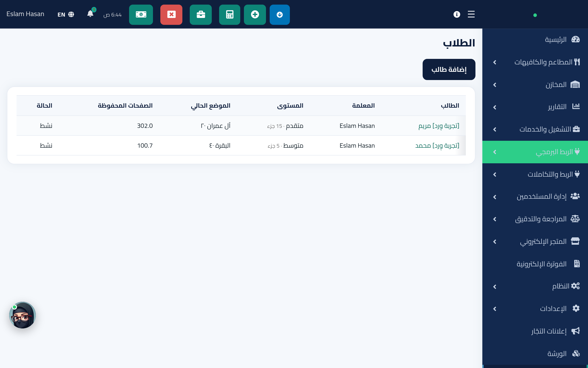Click the red X toolbar button
Viewport: 588px width, 368px height.
(x=171, y=14)
